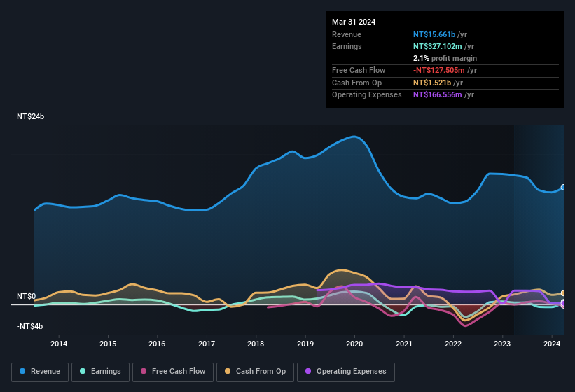Click the NT$327.102m earnings value
Image resolution: width=575 pixels, height=392 pixels.
tap(438, 46)
